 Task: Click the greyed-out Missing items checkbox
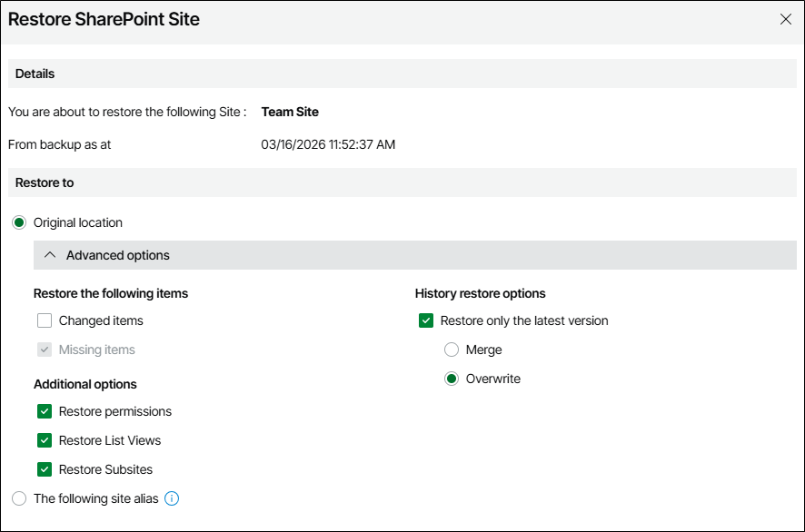45,350
